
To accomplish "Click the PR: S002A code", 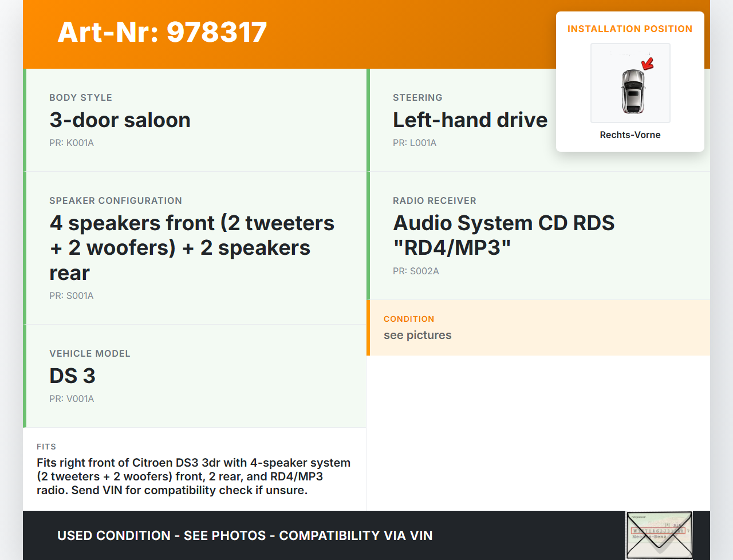I will click(416, 271).
